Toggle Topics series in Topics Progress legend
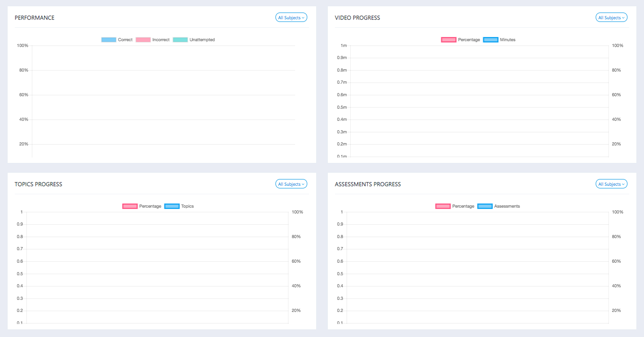The height and width of the screenshot is (337, 644). 179,206
